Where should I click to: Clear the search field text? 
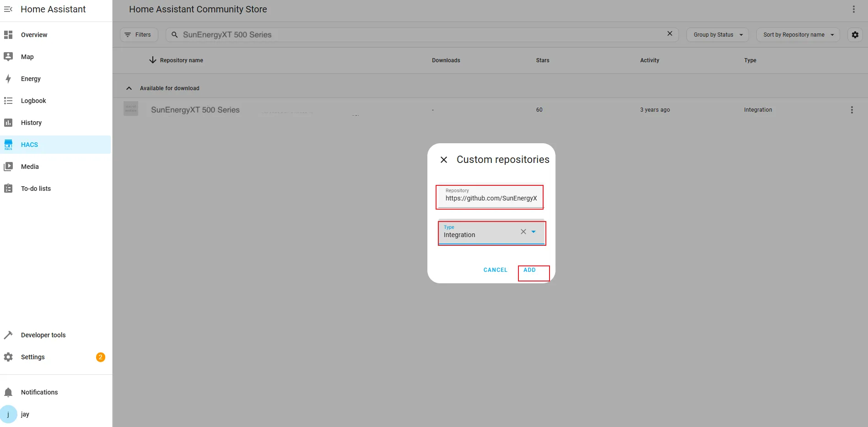[x=669, y=34]
